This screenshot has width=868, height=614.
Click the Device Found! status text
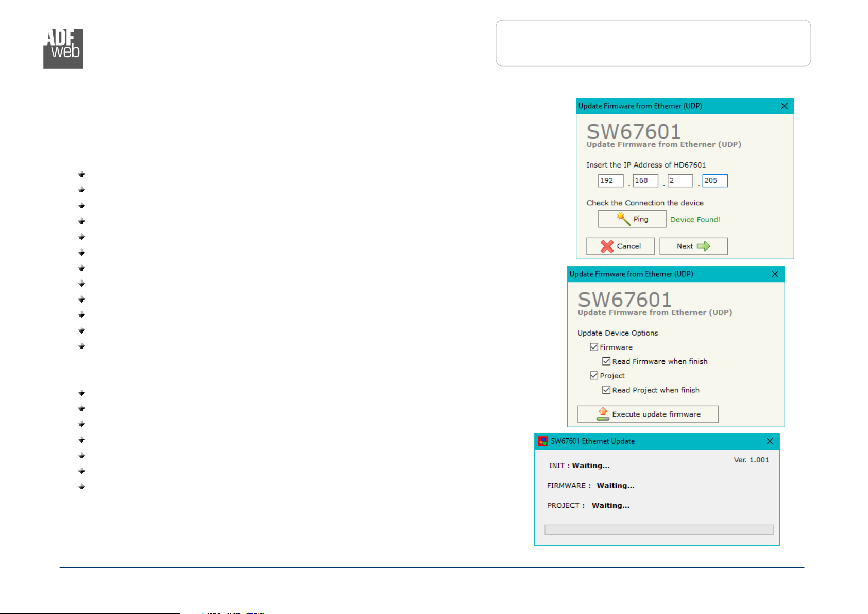[695, 220]
